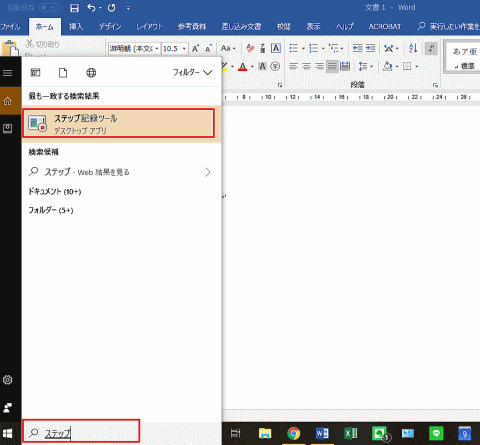Expand the フィルター dropdown in search panel
The image size is (480, 445).
[192, 72]
